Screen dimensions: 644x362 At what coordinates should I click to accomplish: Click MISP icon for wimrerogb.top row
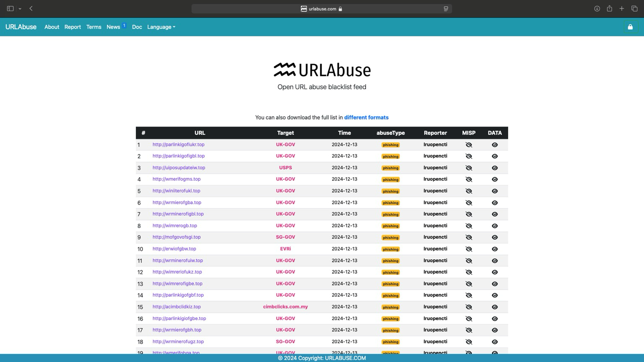tap(469, 226)
